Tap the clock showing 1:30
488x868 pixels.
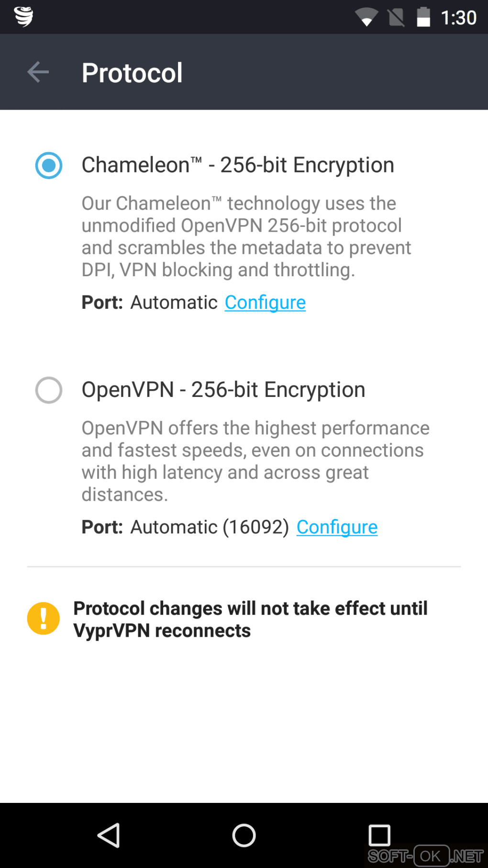(458, 18)
